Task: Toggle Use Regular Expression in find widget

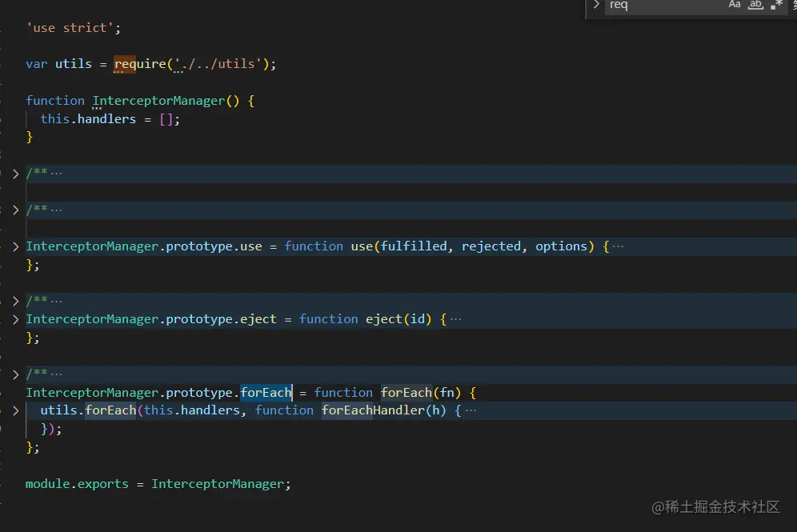Action: click(776, 5)
